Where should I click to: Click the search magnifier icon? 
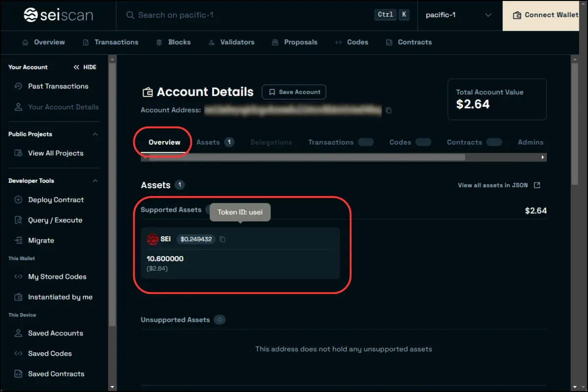point(130,15)
